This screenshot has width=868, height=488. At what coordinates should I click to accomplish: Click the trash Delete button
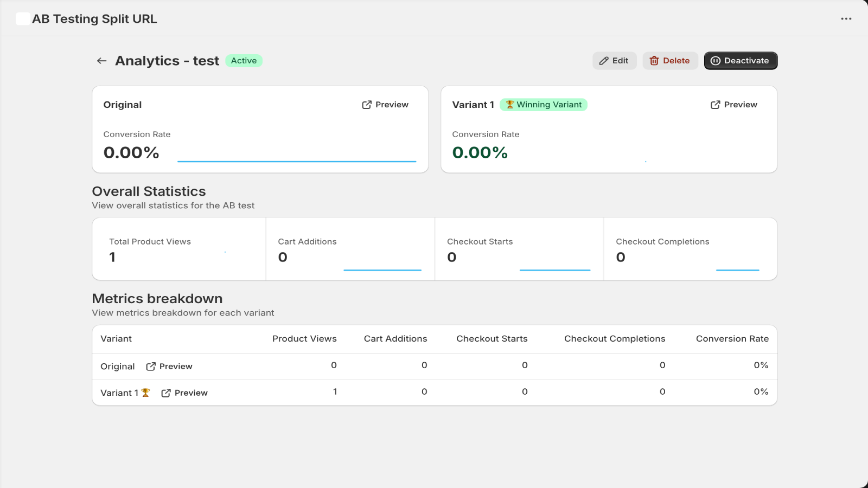(670, 61)
